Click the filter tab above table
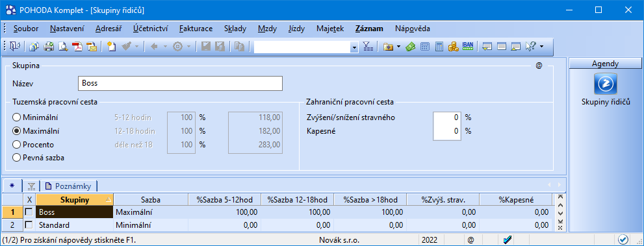The height and width of the screenshot is (246, 644). pyautogui.click(x=31, y=186)
